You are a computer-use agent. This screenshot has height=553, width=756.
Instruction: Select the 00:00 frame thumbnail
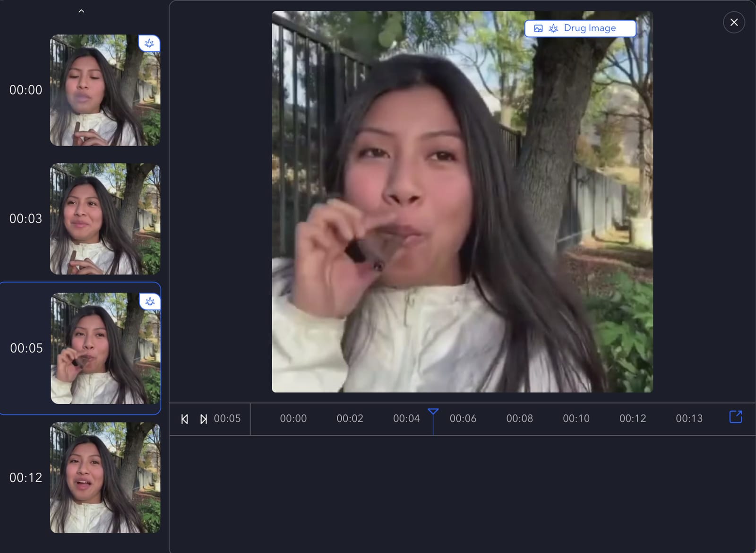coord(105,90)
